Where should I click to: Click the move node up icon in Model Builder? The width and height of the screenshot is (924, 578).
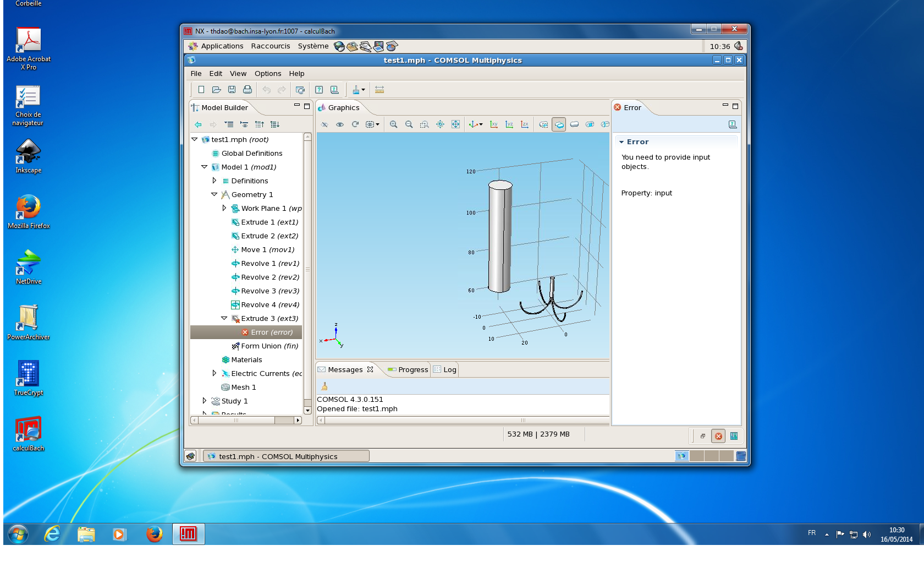pos(260,124)
